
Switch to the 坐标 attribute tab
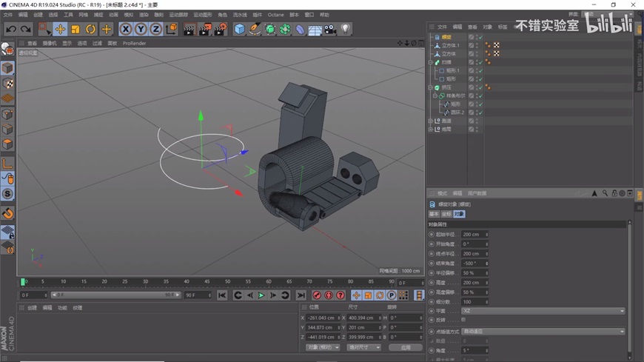point(446,214)
